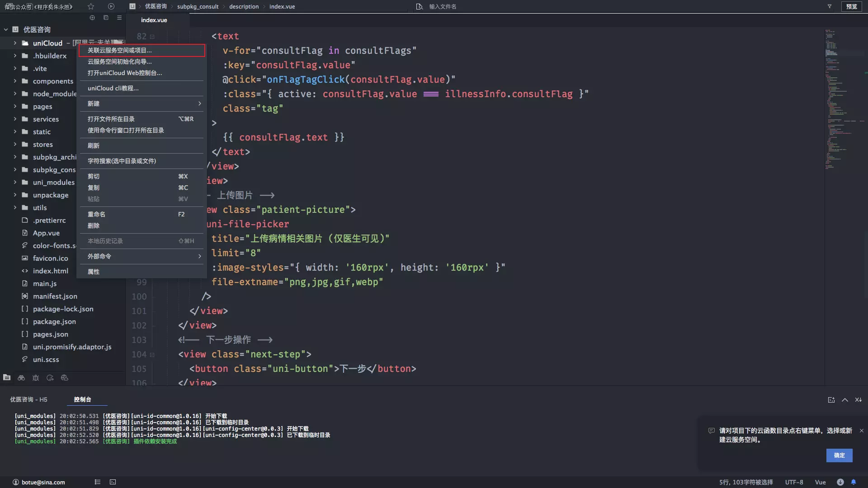Open App.vue in the file tree
Viewport: 868px width, 488px height.
pos(46,233)
